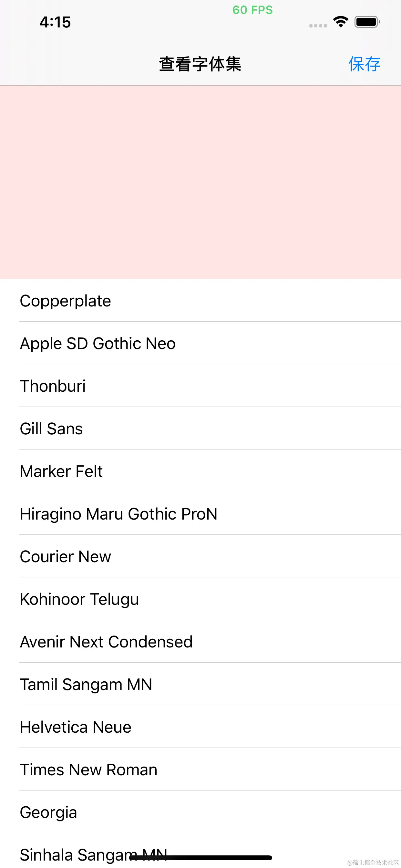Select Gill Sans from the list
401x868 pixels.
[x=51, y=429]
